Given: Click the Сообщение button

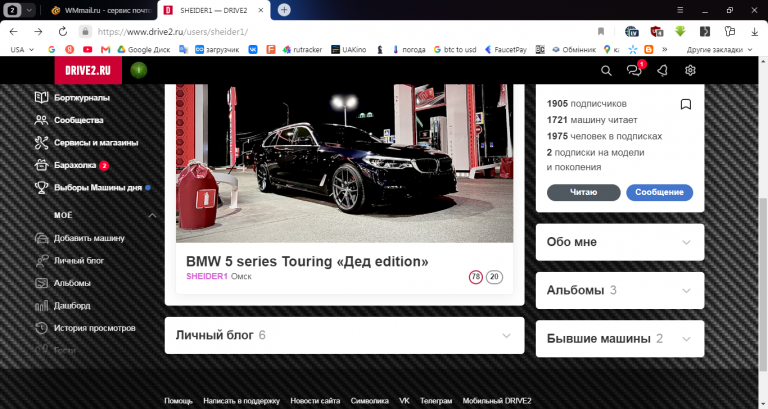Looking at the screenshot, I should tap(659, 192).
